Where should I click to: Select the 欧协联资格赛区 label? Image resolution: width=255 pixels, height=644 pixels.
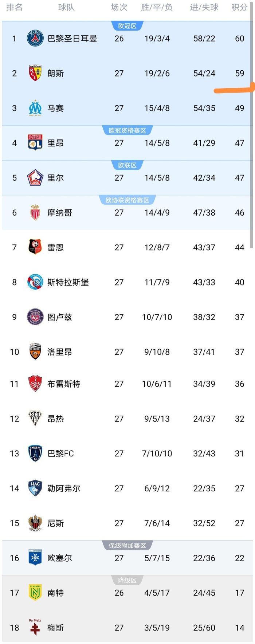pos(127,200)
